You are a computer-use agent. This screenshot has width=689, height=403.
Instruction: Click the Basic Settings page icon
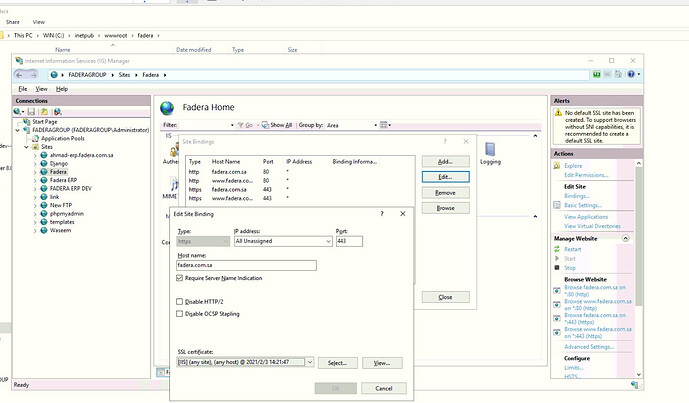[557, 205]
